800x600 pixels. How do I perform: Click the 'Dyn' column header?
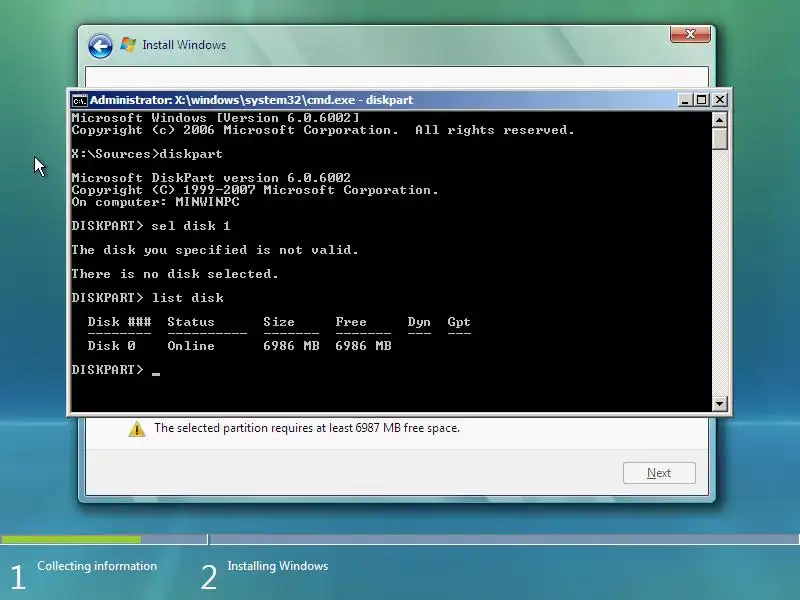click(x=419, y=322)
